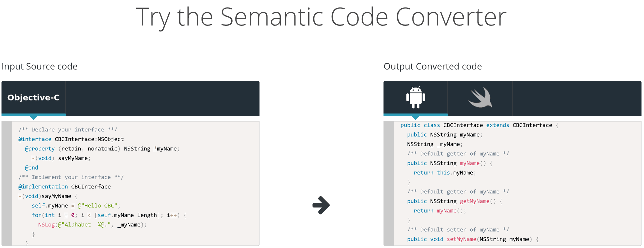Select the Objective-C input tab

click(x=33, y=97)
